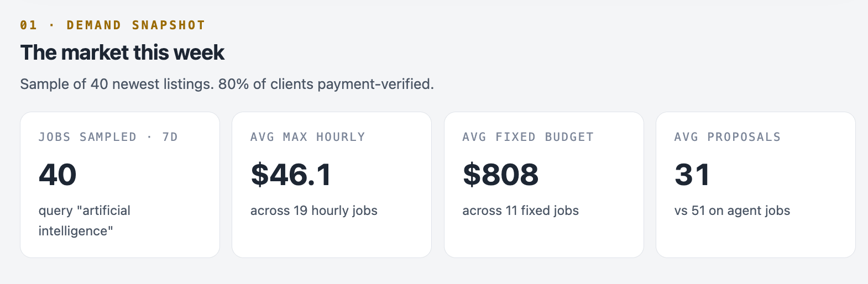
Task: Click the Avg Proposals card
Action: point(756,185)
